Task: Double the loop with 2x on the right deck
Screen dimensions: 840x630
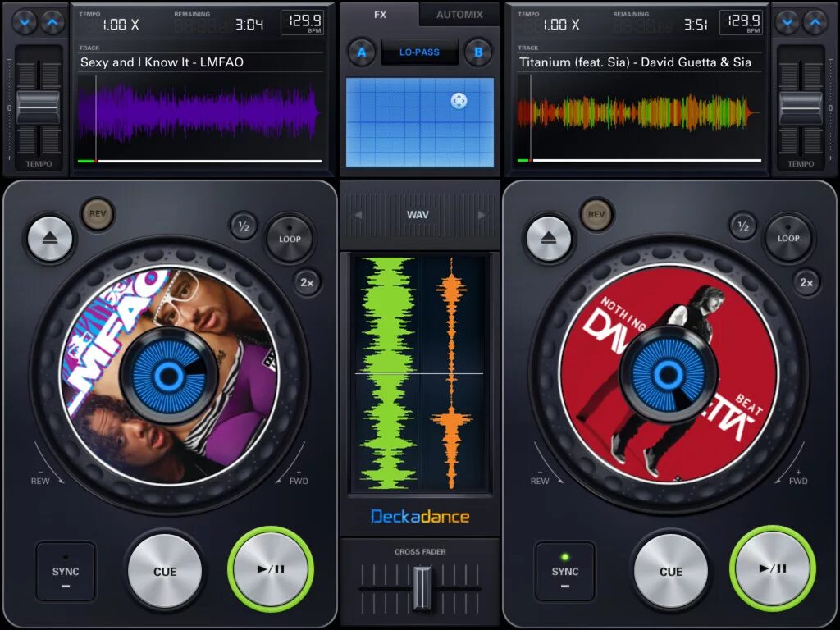Action: pos(806,282)
